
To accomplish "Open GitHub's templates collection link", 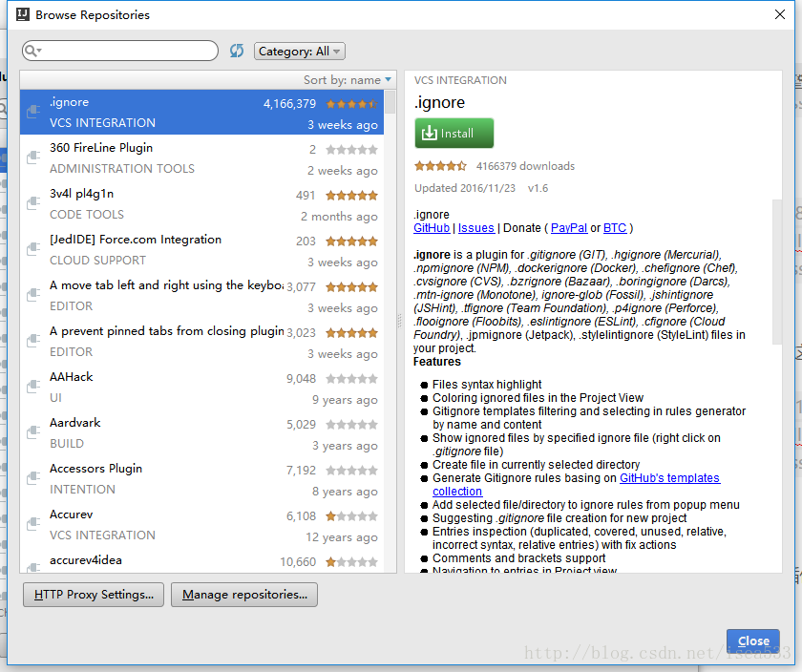I will (669, 478).
